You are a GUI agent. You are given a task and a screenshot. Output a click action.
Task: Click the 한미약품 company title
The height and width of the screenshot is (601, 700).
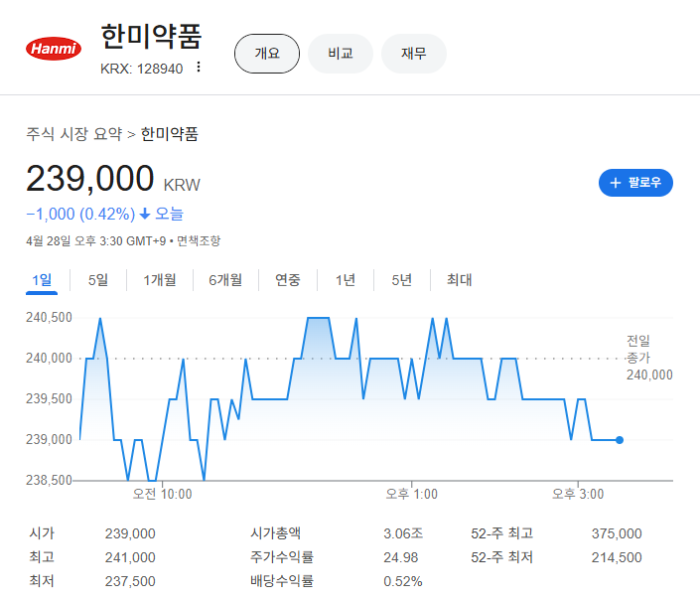point(151,36)
